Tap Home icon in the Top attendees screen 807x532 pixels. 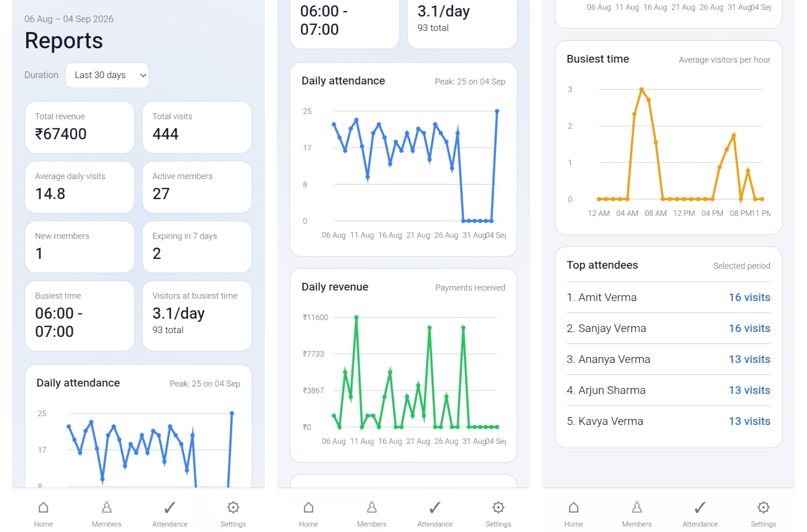click(574, 508)
